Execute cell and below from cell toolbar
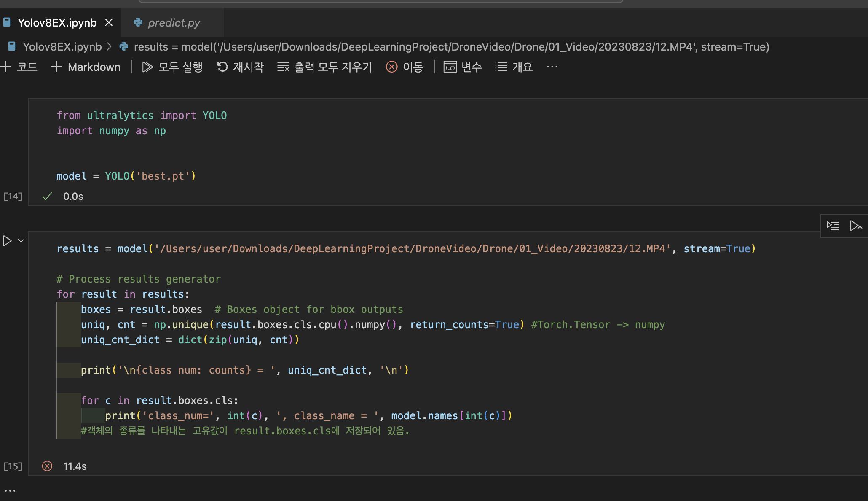Viewport: 868px width, 501px height. pyautogui.click(x=856, y=226)
